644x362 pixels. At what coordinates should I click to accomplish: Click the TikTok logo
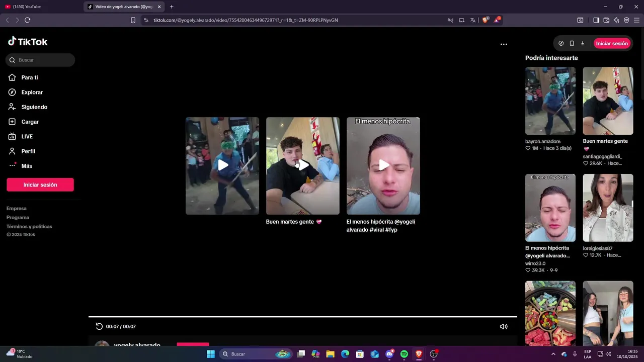(x=28, y=42)
